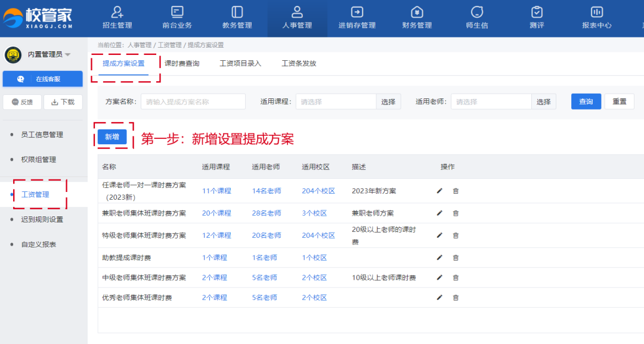
Task: Open 在线客服 online support button
Action: point(43,79)
